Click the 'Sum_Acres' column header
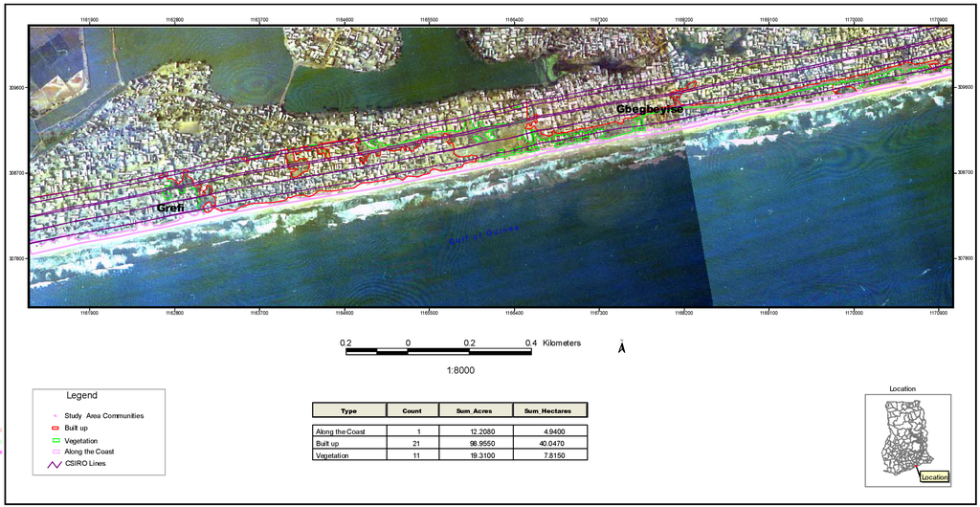The height and width of the screenshot is (507, 980). [x=476, y=410]
